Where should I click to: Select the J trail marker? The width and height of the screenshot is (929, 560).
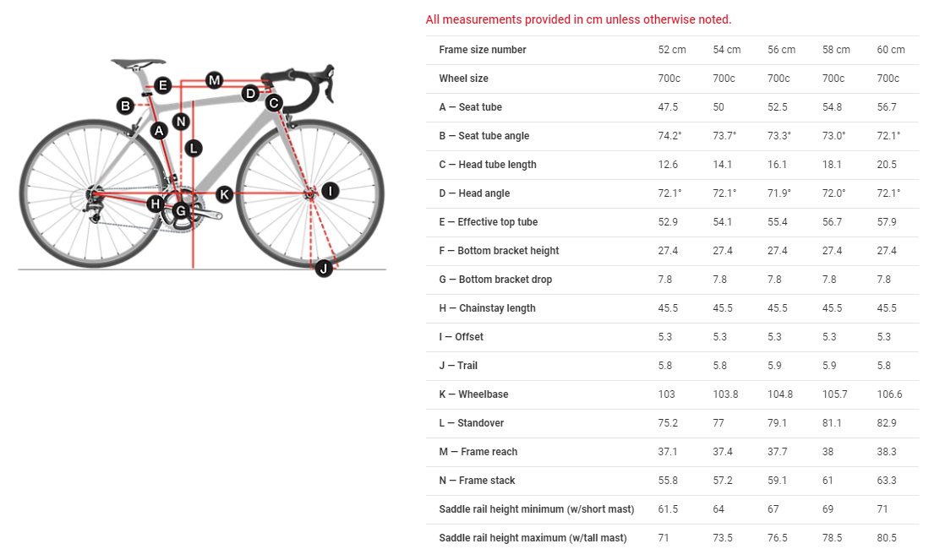pyautogui.click(x=323, y=269)
